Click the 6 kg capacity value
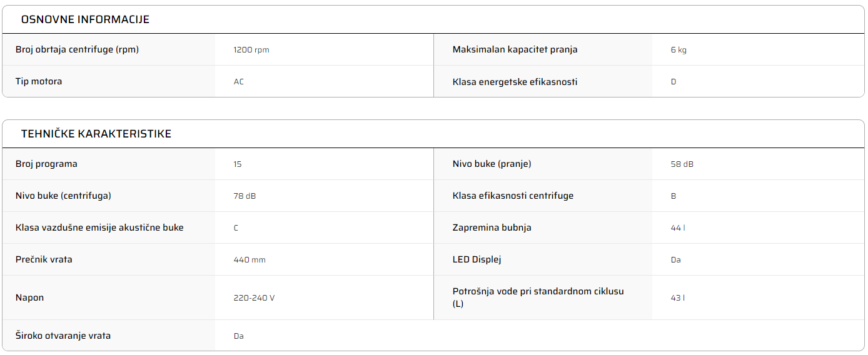The width and height of the screenshot is (868, 355). [679, 50]
